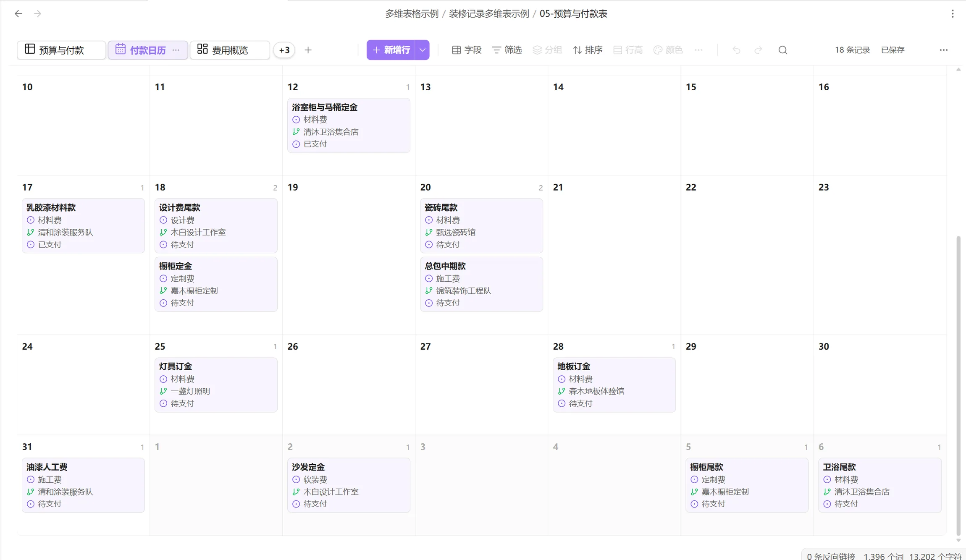Click 施工费 in 油漆人工费 card

(50, 479)
